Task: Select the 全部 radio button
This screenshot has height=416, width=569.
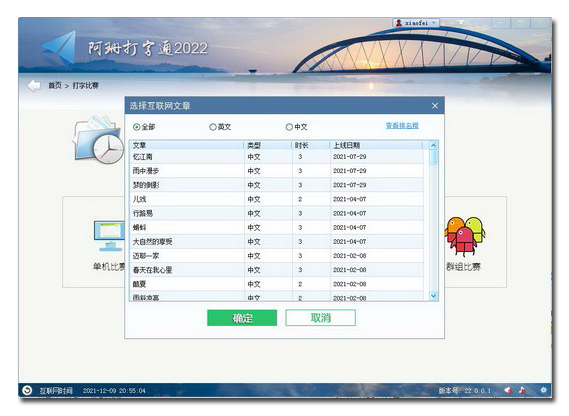Action: [136, 127]
